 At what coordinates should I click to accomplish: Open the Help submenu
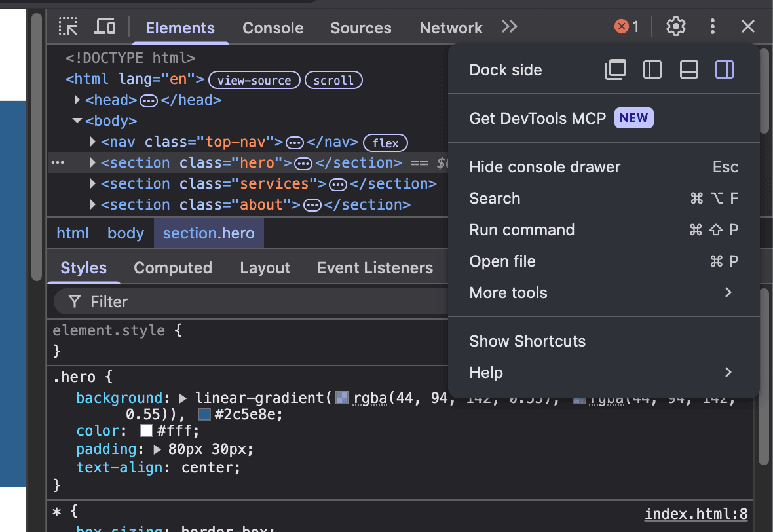point(604,373)
